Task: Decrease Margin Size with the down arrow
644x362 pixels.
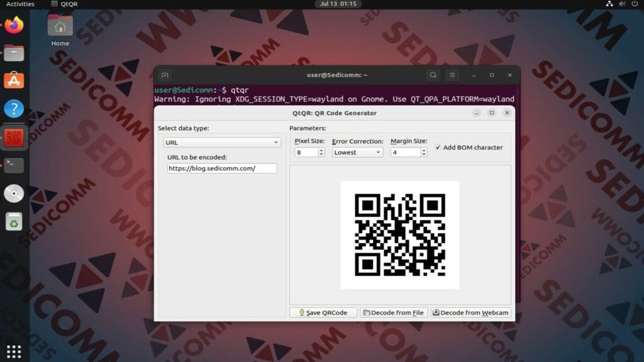Action: coord(424,155)
